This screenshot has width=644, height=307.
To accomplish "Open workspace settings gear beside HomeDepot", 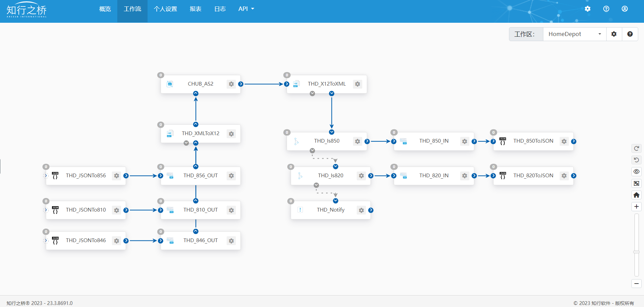I will coord(614,34).
